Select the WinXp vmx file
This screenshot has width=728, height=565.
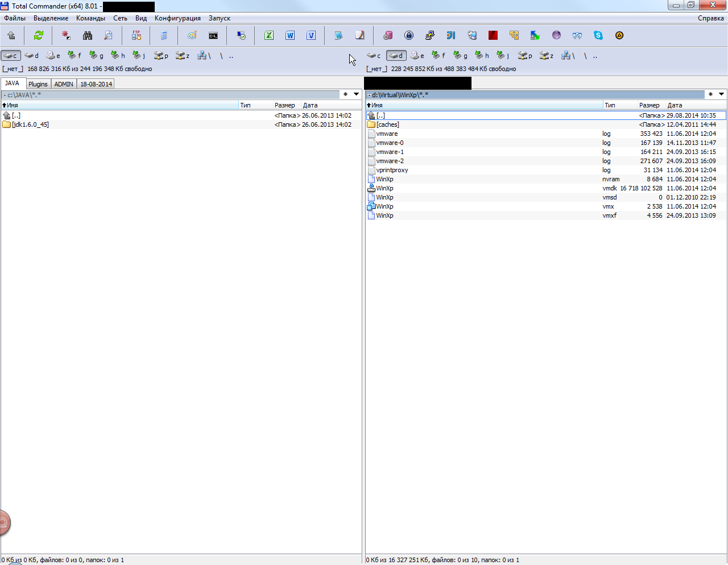[546, 206]
